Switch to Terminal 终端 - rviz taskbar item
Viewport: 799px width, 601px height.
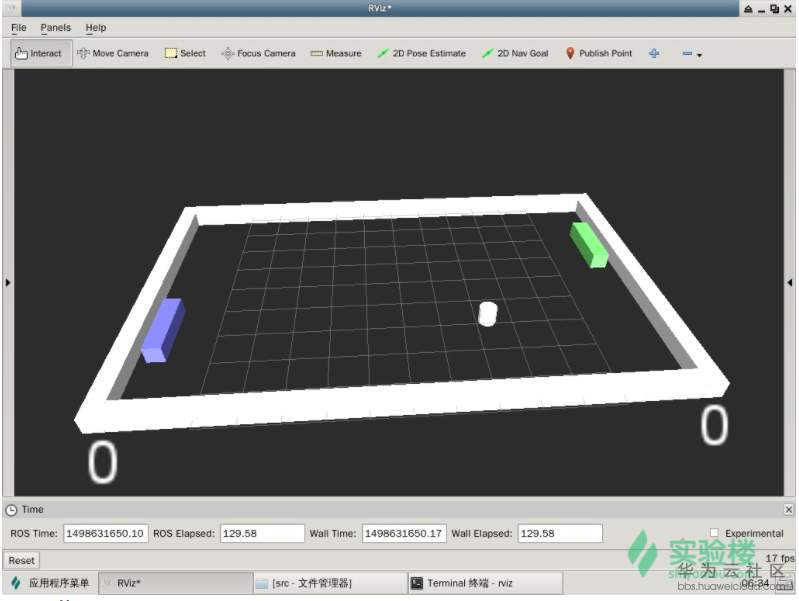coord(485,583)
